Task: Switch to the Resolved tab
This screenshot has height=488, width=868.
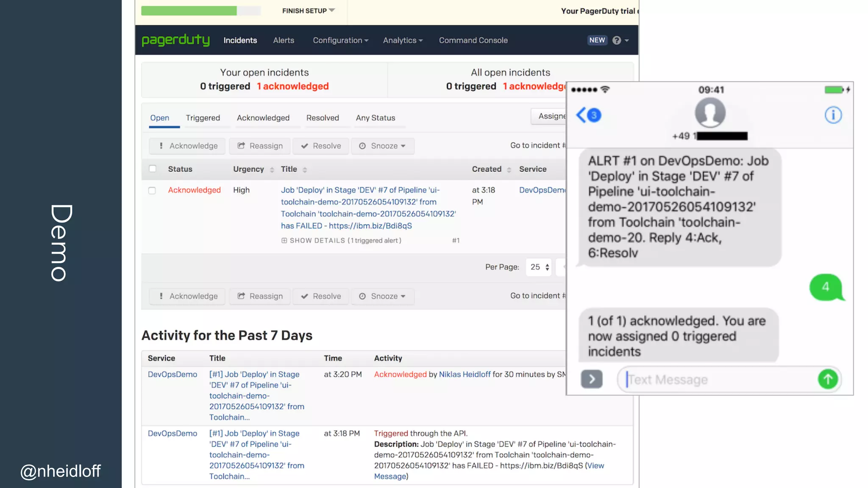Action: [323, 118]
